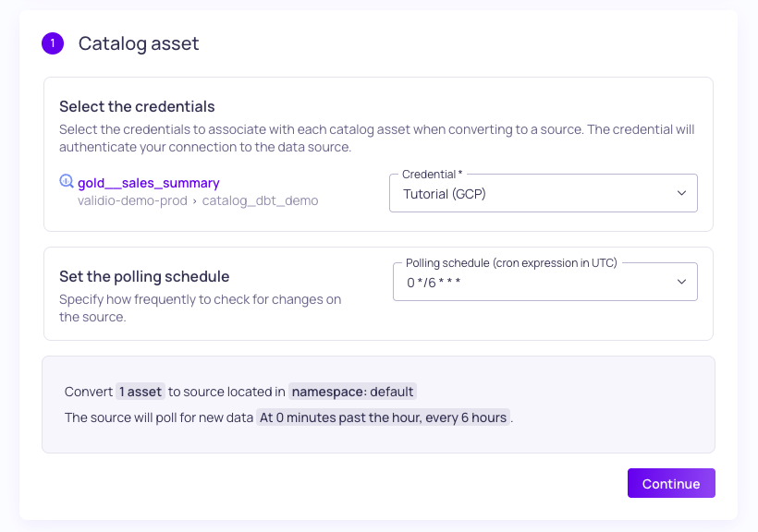
Task: Click the validio-demo-prod breadcrumb
Action: tap(133, 199)
